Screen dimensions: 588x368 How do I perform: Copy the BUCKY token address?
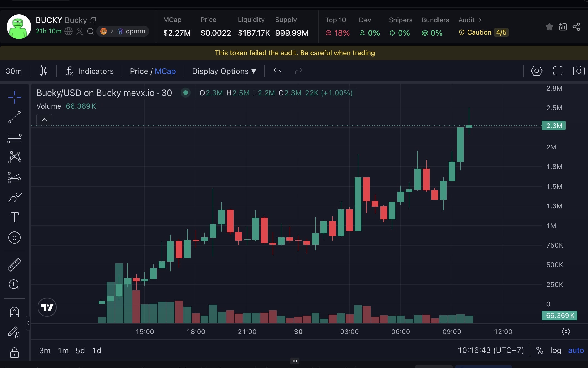(93, 20)
